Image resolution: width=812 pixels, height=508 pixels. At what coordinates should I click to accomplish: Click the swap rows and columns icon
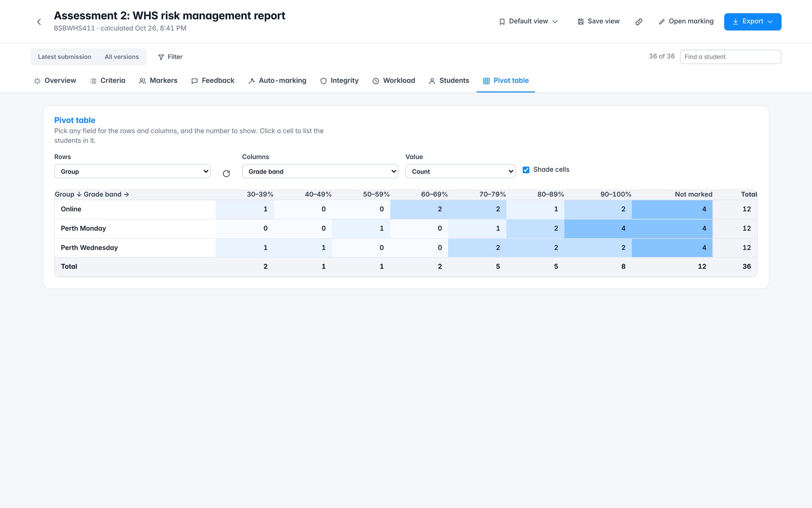226,174
